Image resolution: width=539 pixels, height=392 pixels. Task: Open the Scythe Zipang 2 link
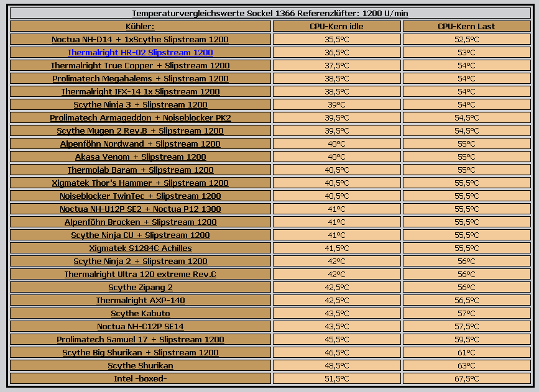pyautogui.click(x=140, y=287)
